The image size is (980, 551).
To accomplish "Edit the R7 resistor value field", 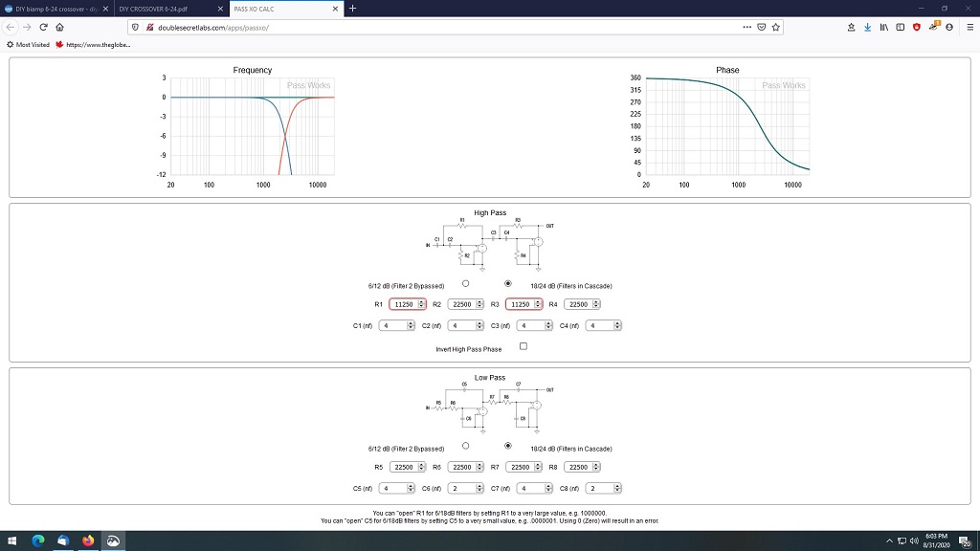I will coord(523,467).
